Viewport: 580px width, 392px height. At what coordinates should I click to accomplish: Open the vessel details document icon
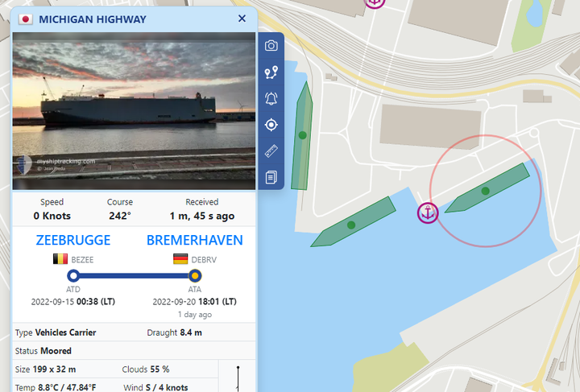coord(271,177)
